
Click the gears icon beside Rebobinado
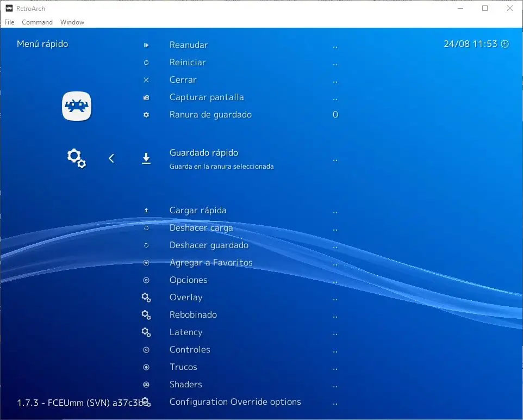(146, 315)
